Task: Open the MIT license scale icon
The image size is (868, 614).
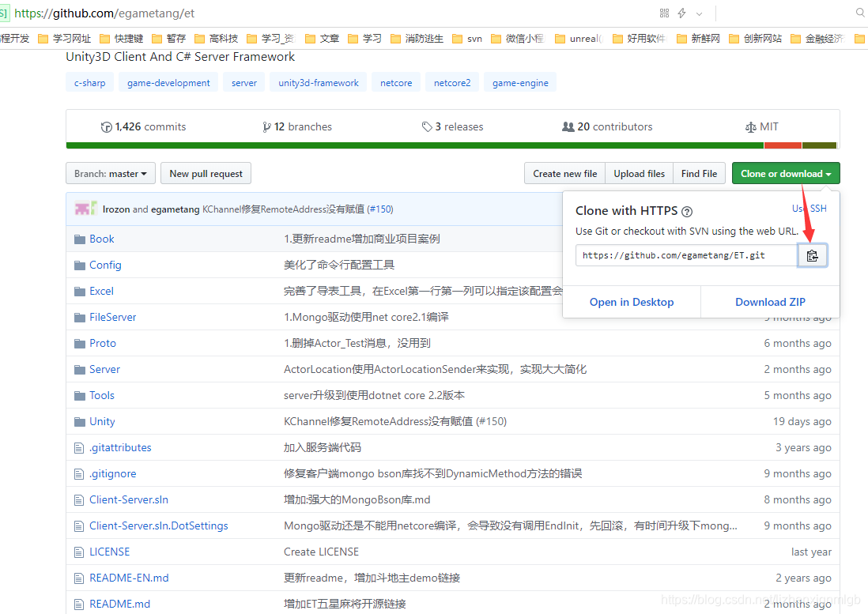Action: pos(751,126)
